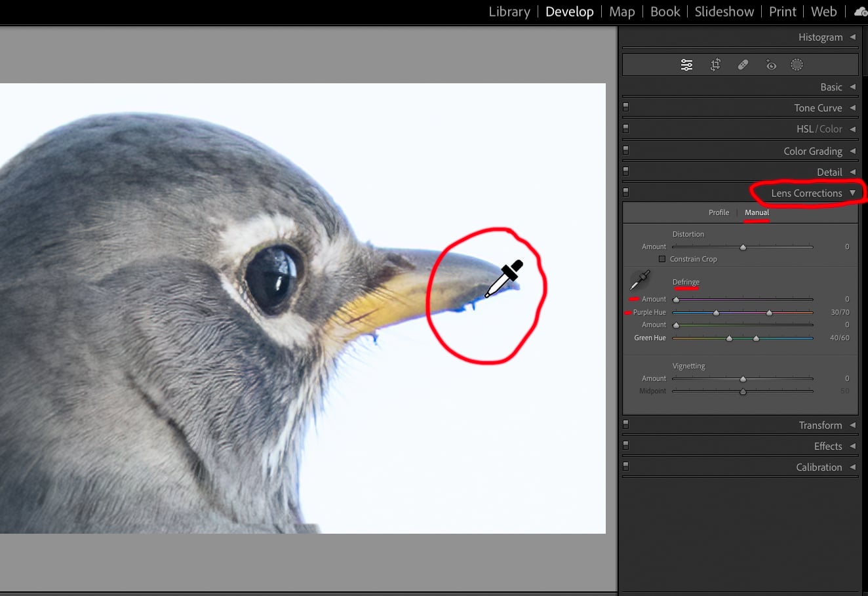Select the basic adjustments edit icon
This screenshot has width=868, height=596.
686,64
